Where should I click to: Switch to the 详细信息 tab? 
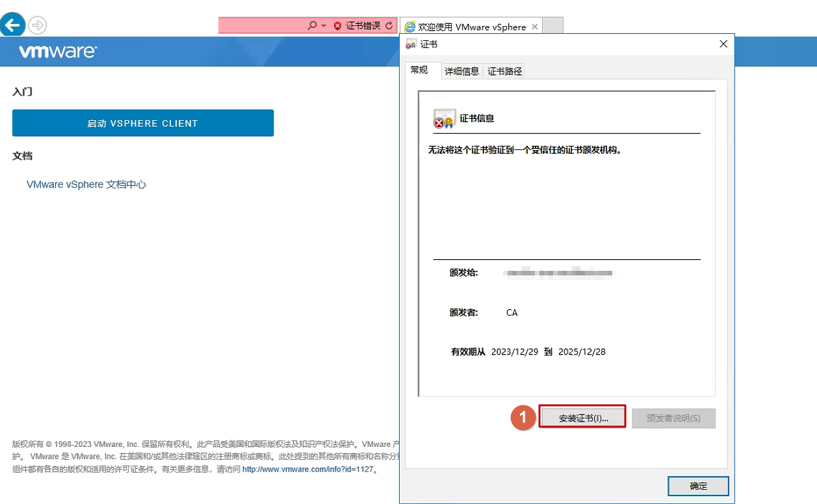coord(461,71)
